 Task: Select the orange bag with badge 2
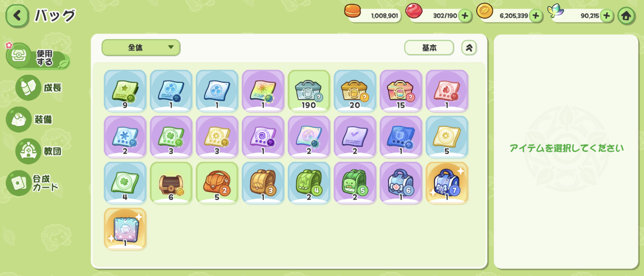point(217,183)
